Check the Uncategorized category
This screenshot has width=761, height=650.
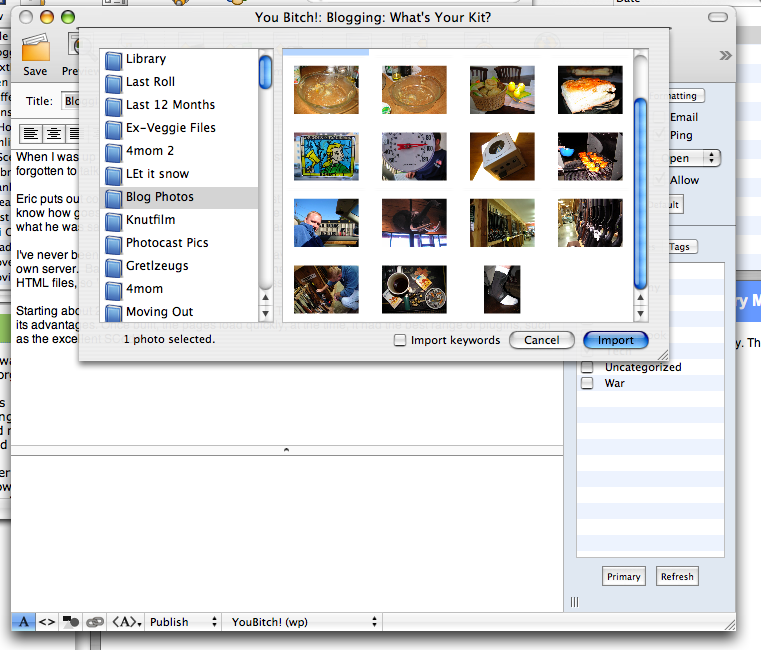(587, 367)
